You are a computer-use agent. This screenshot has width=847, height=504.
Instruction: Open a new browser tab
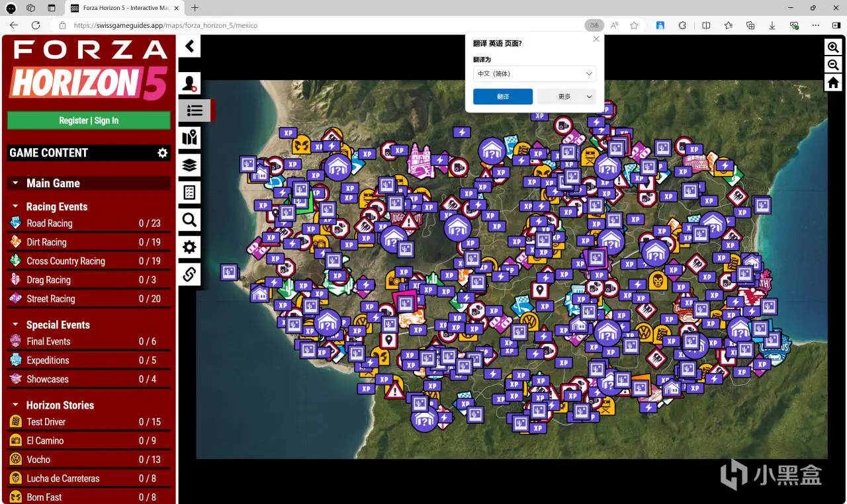pyautogui.click(x=195, y=8)
